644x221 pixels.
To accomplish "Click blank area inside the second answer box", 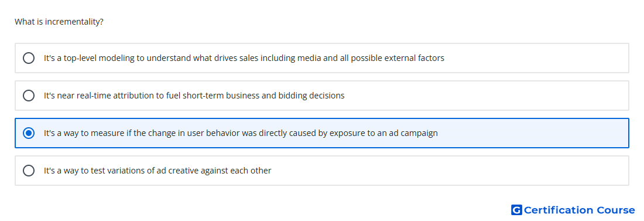I will pos(485,96).
